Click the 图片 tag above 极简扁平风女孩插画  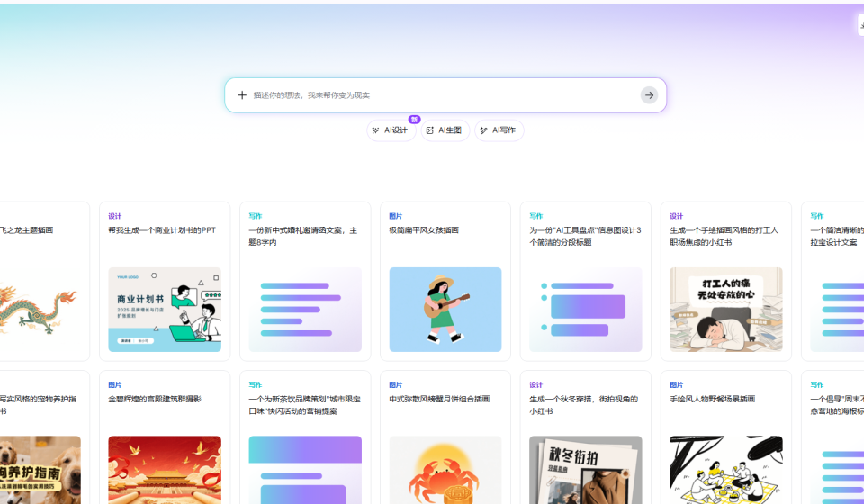(x=396, y=216)
